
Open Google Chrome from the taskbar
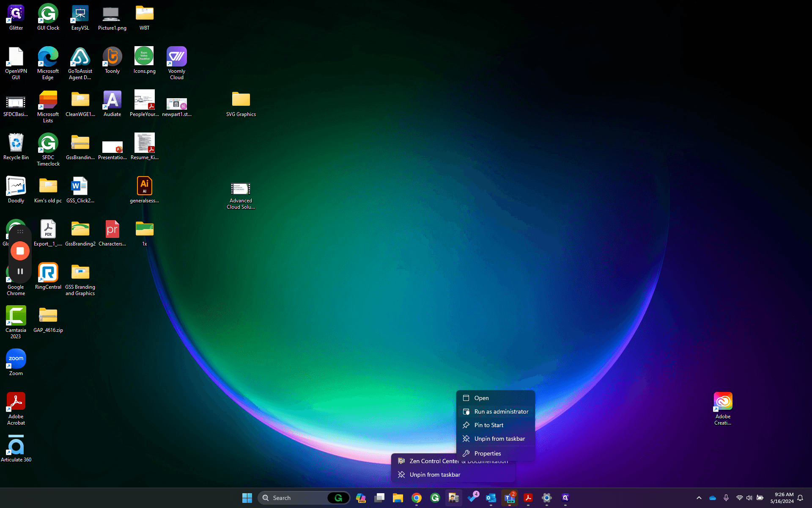point(417,498)
